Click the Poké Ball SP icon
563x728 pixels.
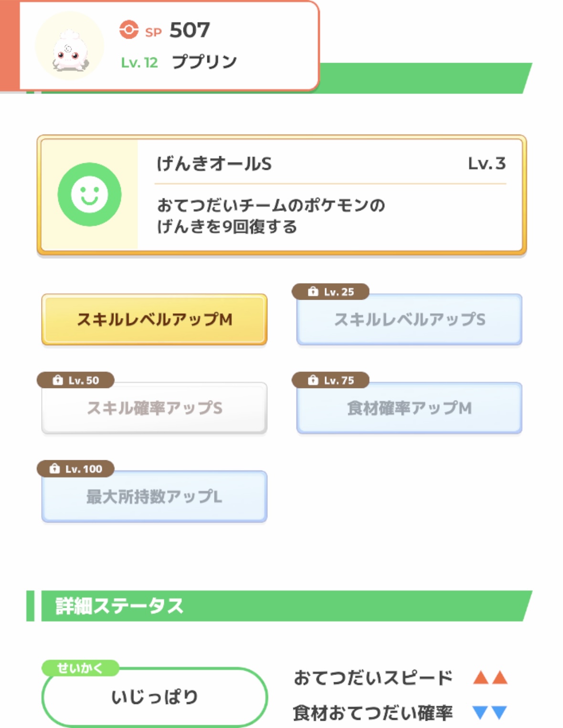pyautogui.click(x=128, y=30)
